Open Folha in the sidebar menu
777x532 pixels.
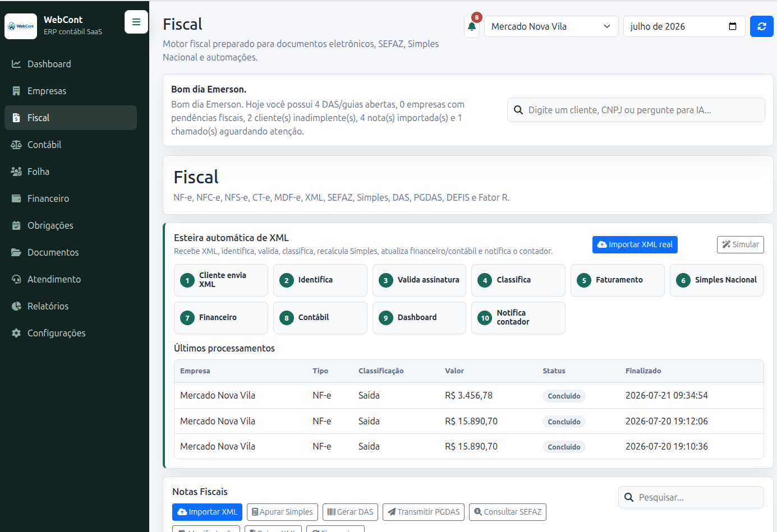point(71,172)
